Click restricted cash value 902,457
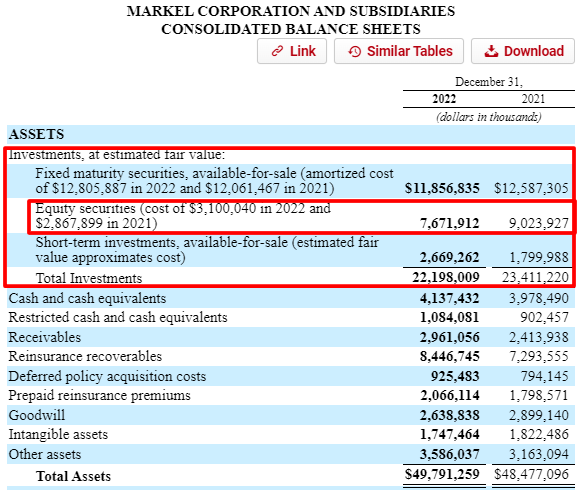 (x=544, y=318)
